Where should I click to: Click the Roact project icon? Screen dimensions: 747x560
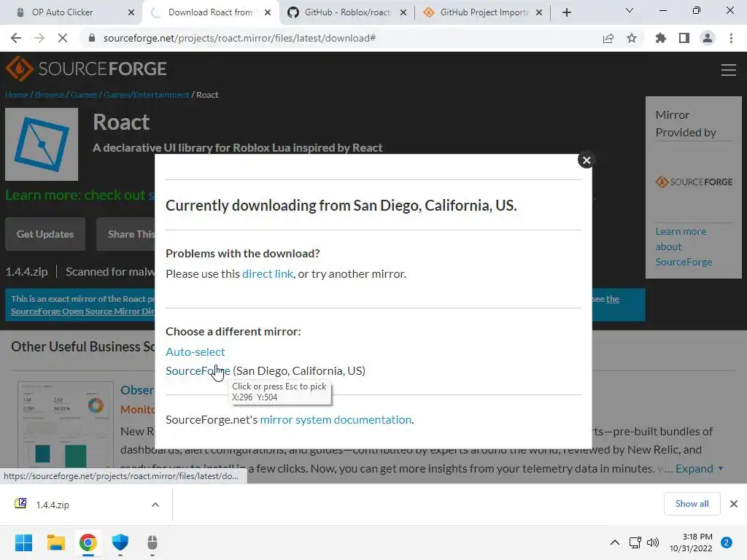(x=42, y=144)
